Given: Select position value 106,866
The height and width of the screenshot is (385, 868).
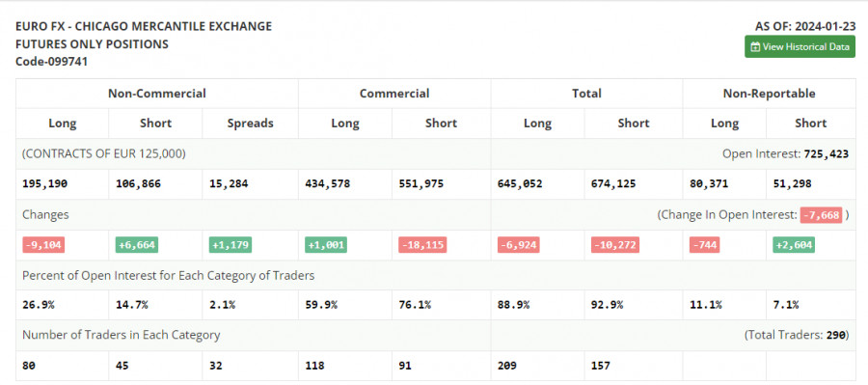Looking at the screenshot, I should (x=138, y=184).
